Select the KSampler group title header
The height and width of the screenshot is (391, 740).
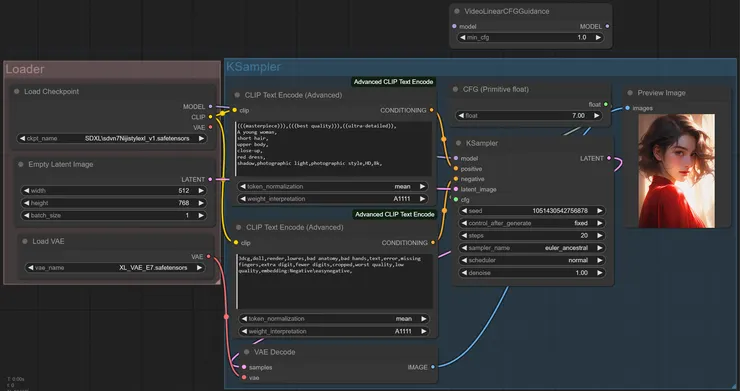click(254, 67)
